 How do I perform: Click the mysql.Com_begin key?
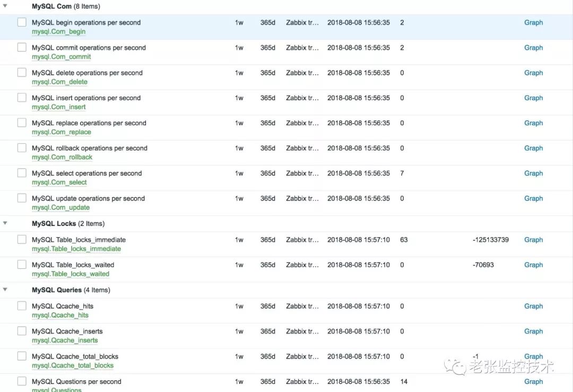tap(58, 32)
